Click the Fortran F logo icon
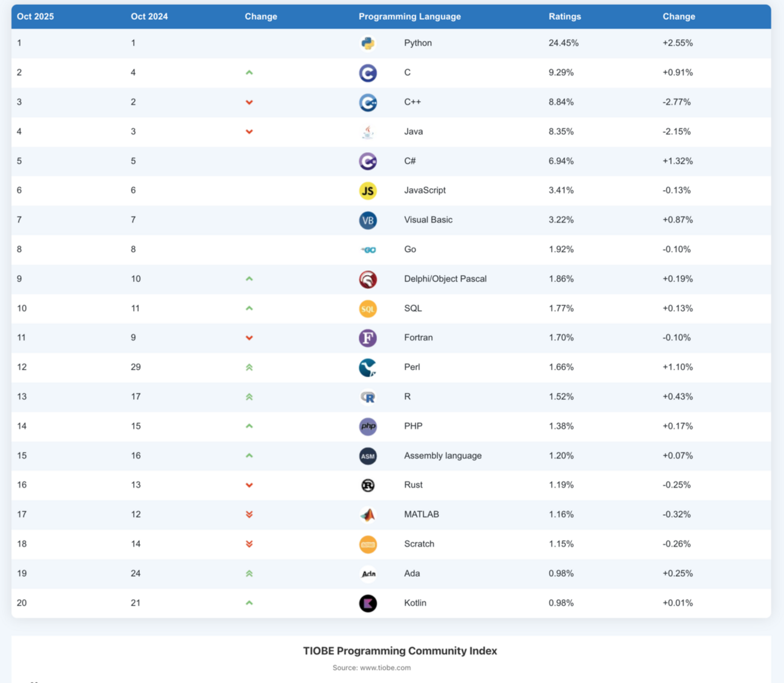This screenshot has width=784, height=683. click(367, 338)
